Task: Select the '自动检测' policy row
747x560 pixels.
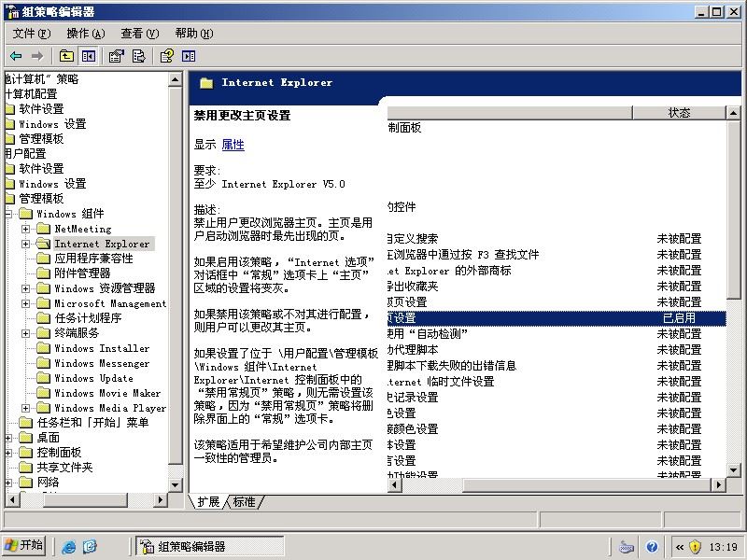Action: 557,334
